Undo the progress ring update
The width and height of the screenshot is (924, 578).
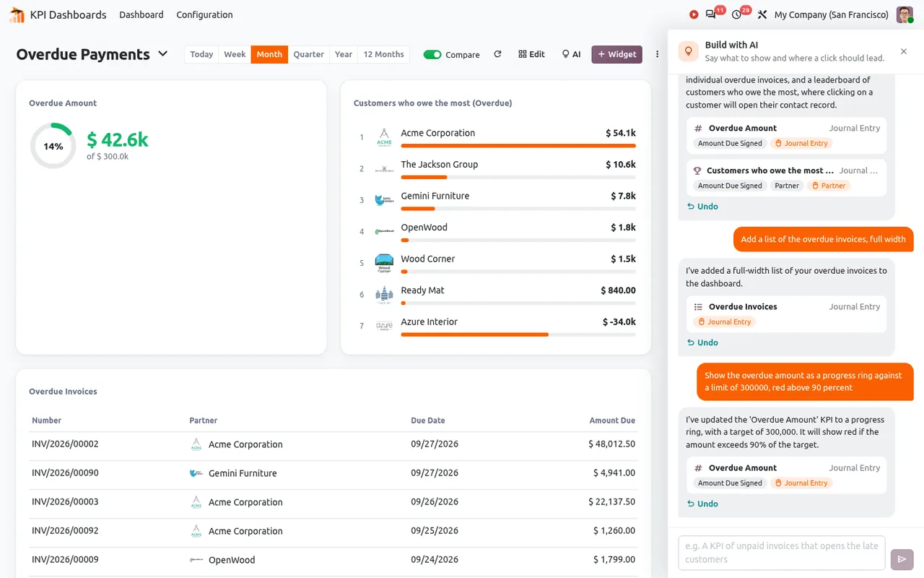pyautogui.click(x=702, y=504)
